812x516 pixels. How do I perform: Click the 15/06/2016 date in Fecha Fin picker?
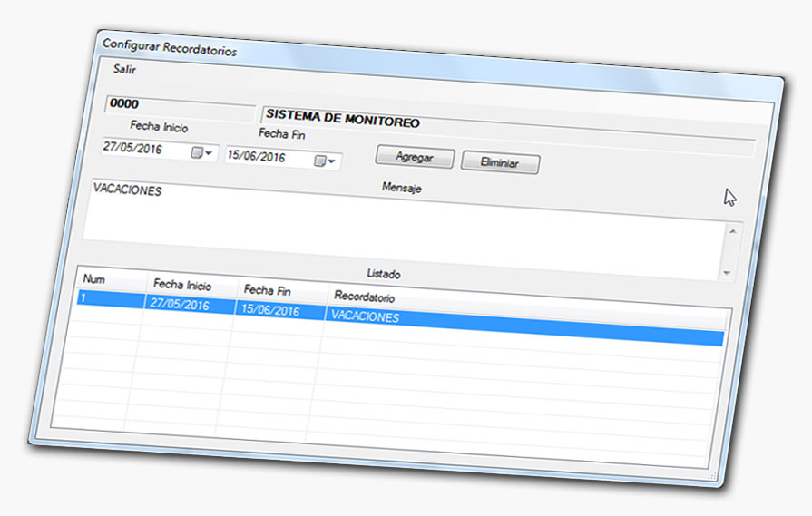click(x=258, y=158)
